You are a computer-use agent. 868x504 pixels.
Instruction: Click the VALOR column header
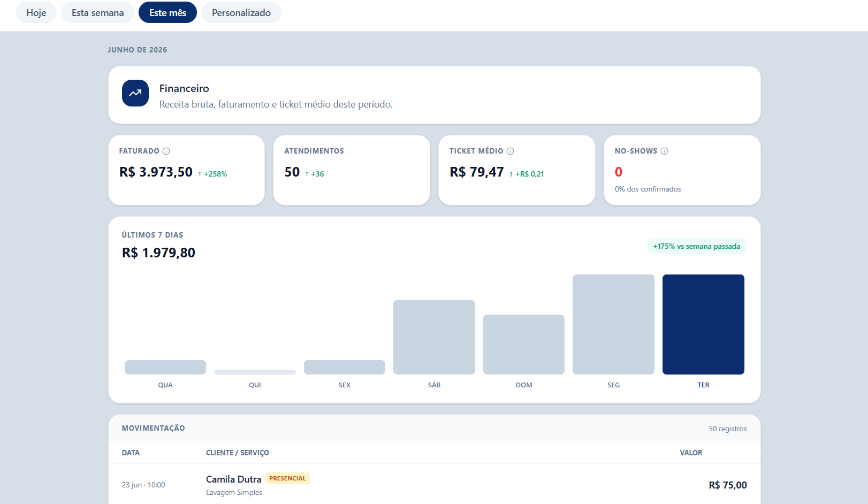point(691,453)
